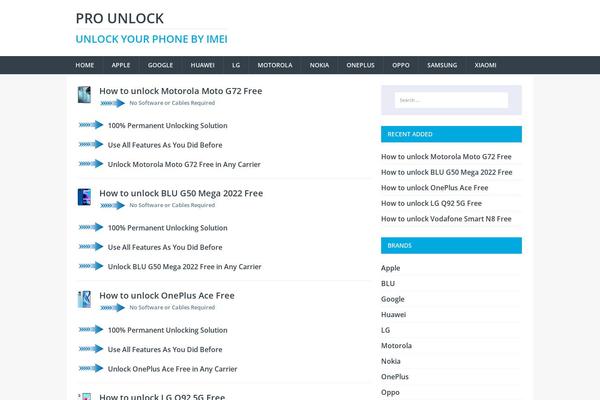Screen dimensions: 600x400
Task: Select Motorola in the Brands list
Action: coord(396,346)
